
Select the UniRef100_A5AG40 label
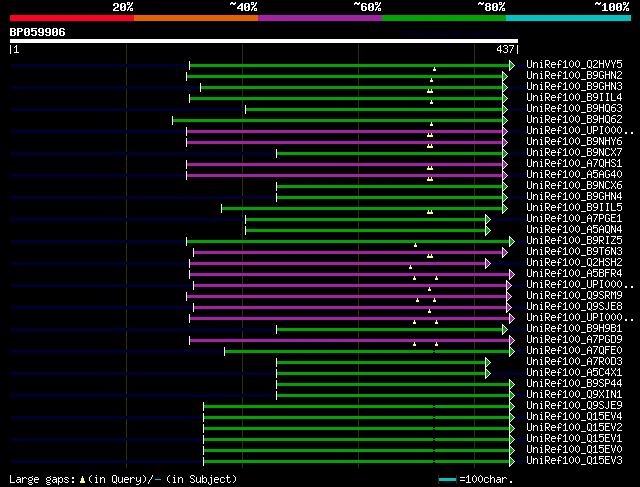pos(574,175)
